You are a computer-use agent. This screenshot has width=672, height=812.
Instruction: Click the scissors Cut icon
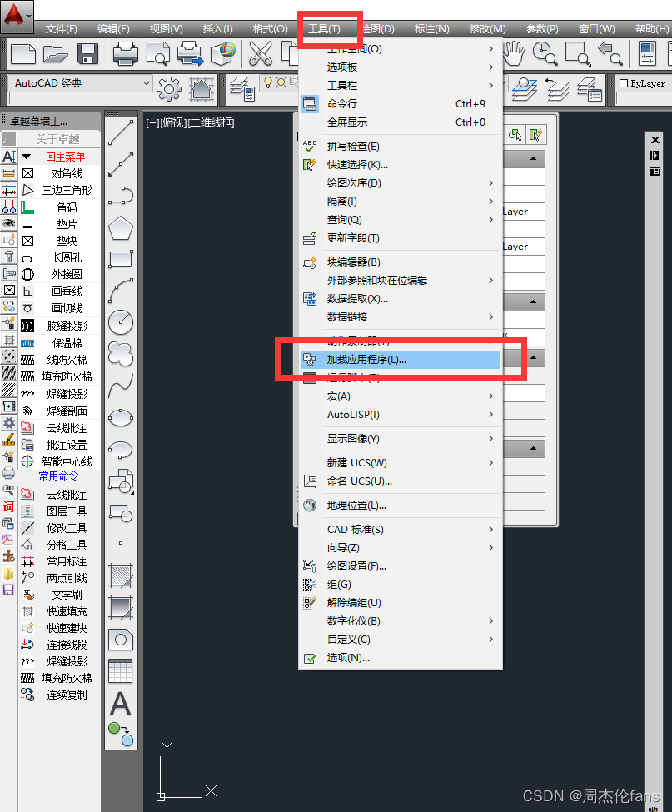click(261, 53)
